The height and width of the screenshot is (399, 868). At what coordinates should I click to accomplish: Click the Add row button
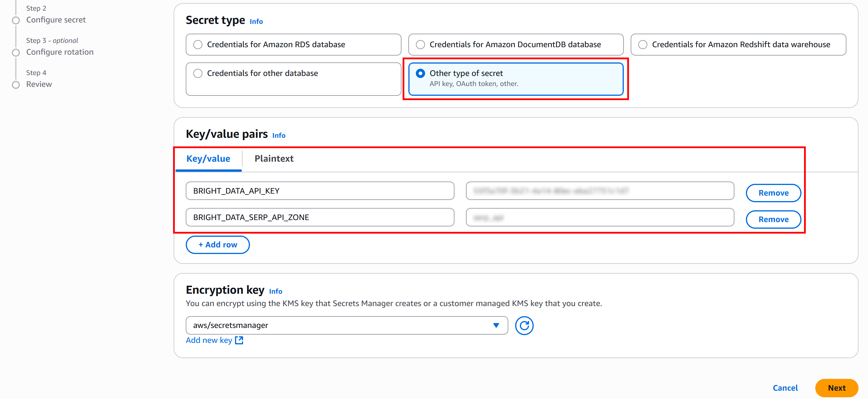218,245
